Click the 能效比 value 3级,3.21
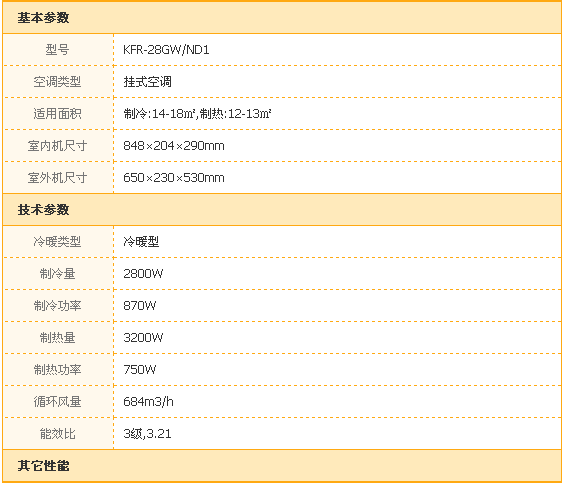566x485 pixels. click(x=147, y=434)
